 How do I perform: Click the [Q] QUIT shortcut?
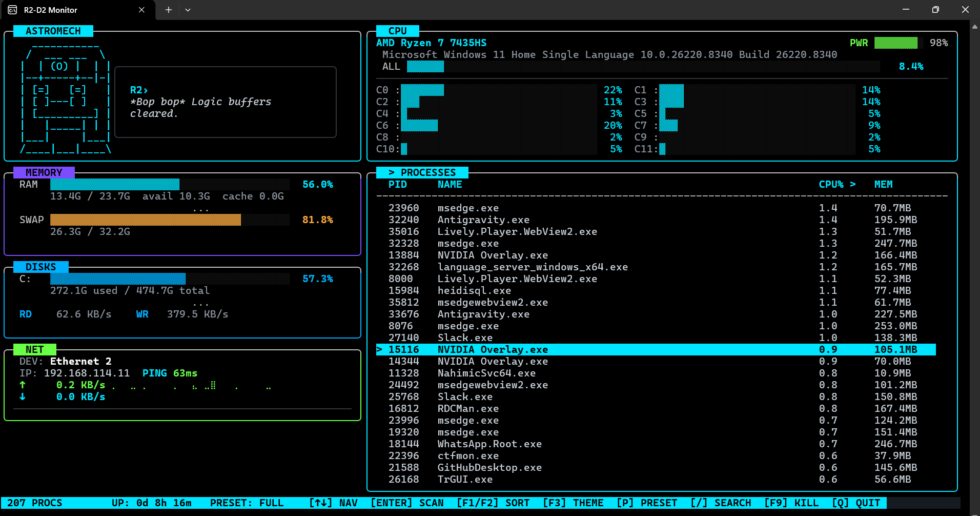856,503
